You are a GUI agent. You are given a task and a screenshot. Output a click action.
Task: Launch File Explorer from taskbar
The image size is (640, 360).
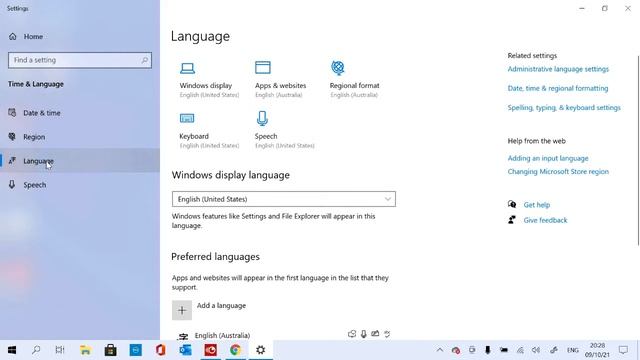tap(85, 350)
